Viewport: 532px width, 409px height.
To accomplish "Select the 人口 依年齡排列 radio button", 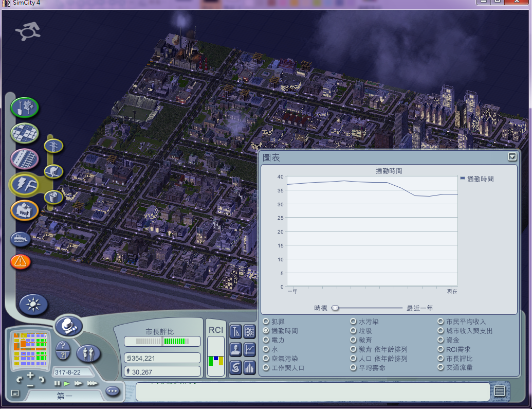I will click(x=353, y=358).
